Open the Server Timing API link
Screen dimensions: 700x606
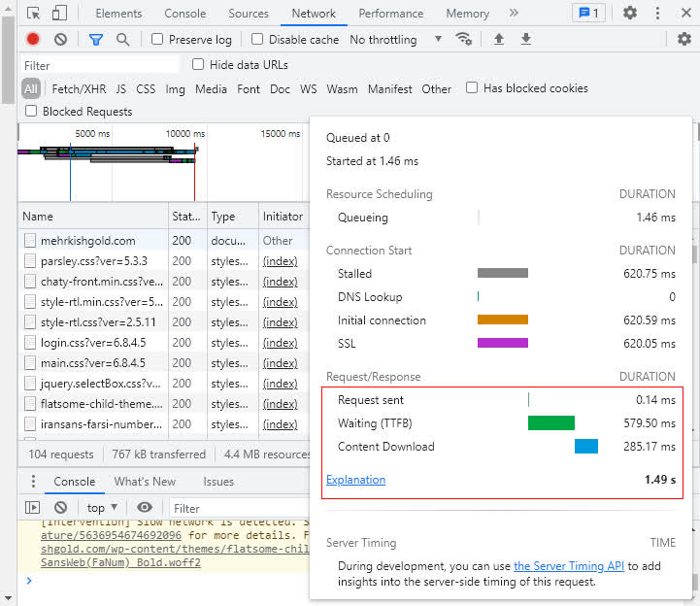click(569, 566)
